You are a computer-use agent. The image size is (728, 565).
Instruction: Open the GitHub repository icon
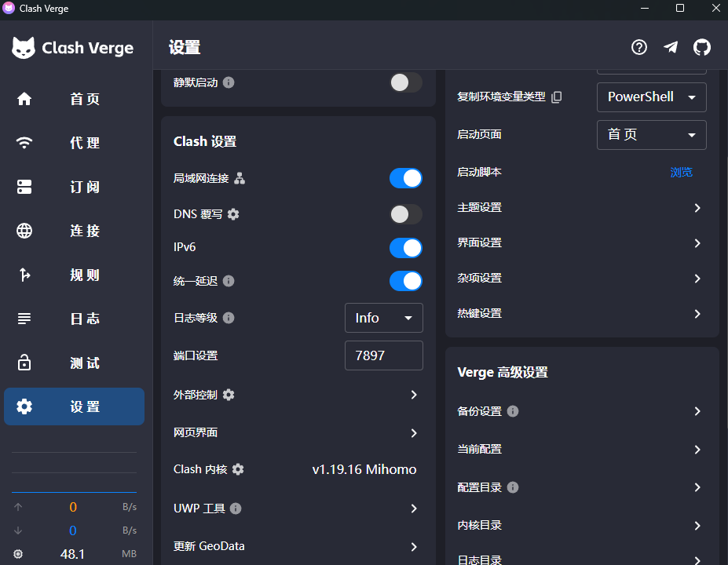click(701, 47)
